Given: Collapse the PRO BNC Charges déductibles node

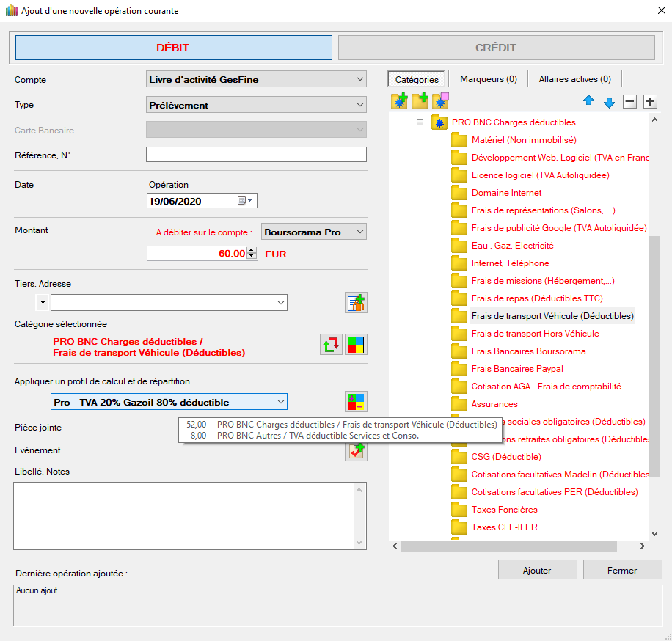Looking at the screenshot, I should (420, 122).
